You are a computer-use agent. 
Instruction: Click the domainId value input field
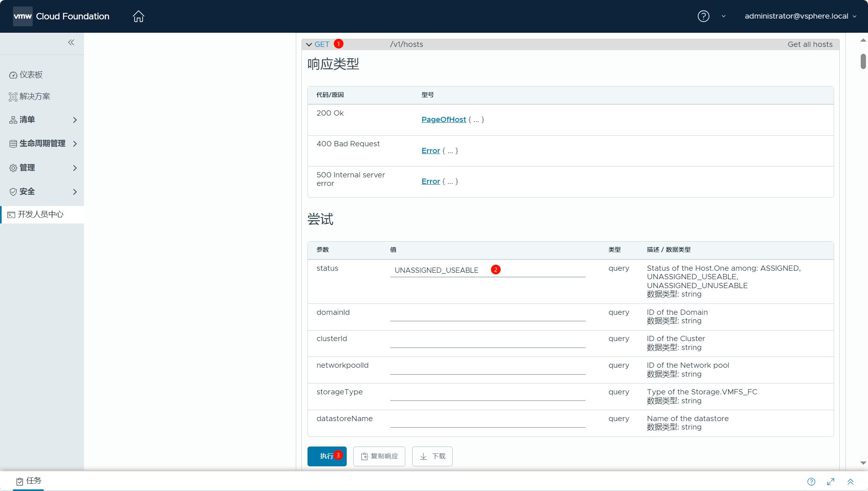[x=487, y=315]
